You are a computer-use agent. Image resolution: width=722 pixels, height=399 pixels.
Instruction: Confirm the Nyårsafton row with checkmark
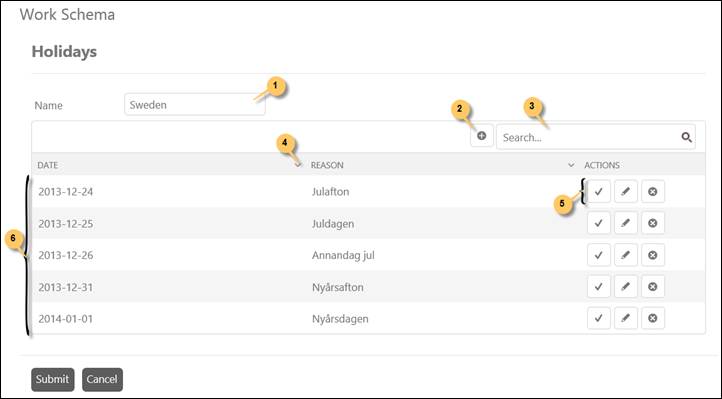click(x=599, y=287)
